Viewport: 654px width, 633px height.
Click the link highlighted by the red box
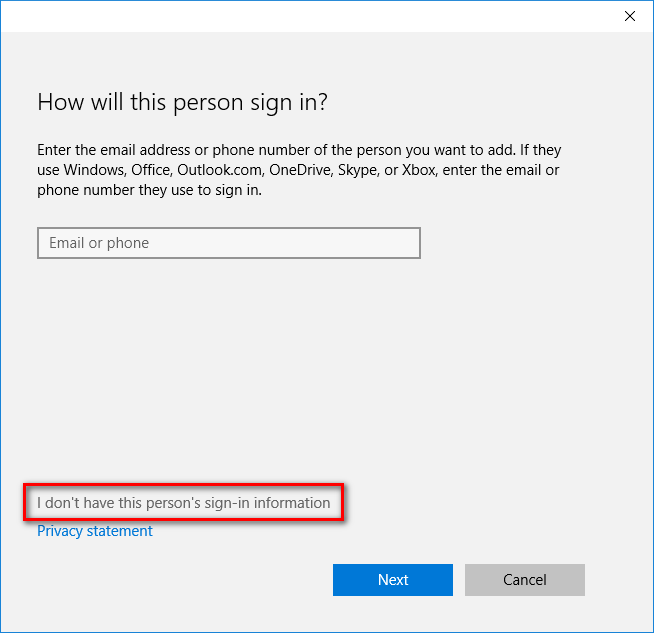pyautogui.click(x=184, y=503)
